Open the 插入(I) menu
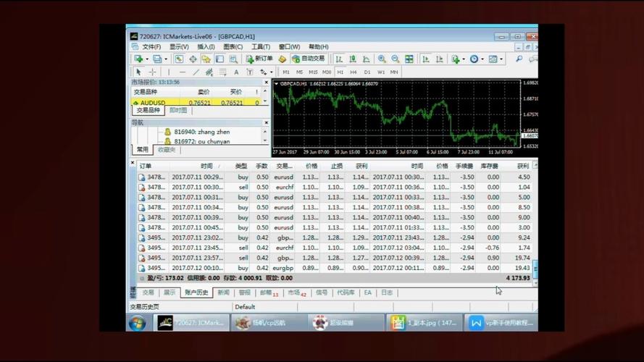Screen dimensions: 644x362 click(206, 47)
